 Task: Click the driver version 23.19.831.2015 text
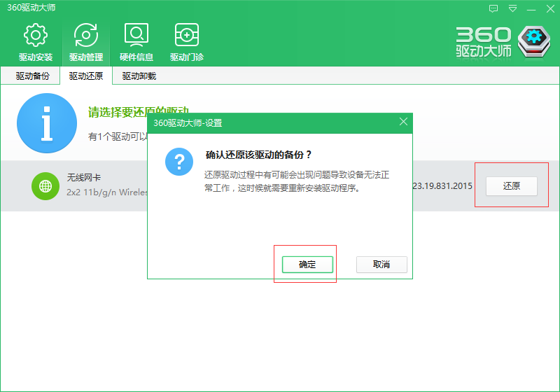pos(442,186)
